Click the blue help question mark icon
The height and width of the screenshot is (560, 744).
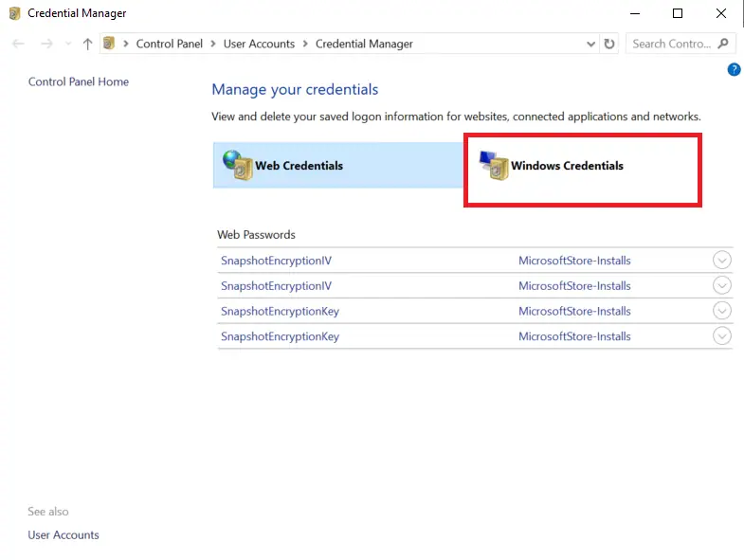tap(734, 70)
